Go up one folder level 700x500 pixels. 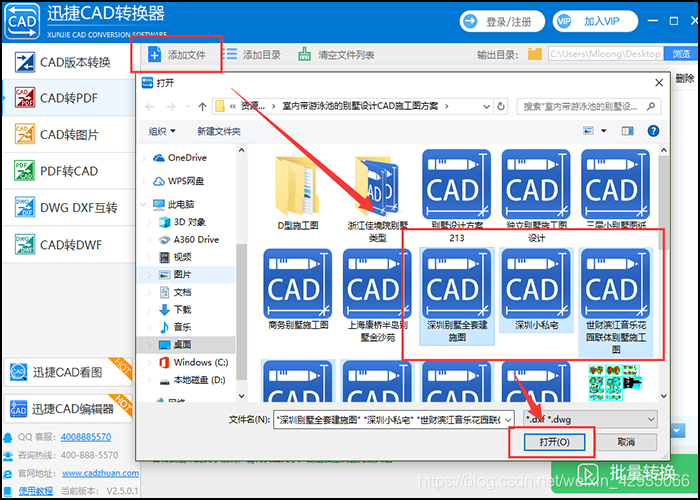(x=202, y=107)
